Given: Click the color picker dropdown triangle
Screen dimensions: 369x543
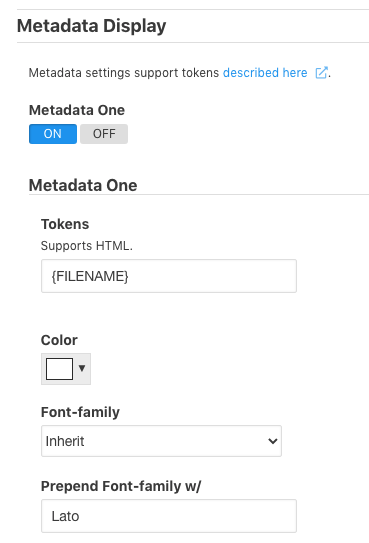Looking at the screenshot, I should [x=82, y=368].
